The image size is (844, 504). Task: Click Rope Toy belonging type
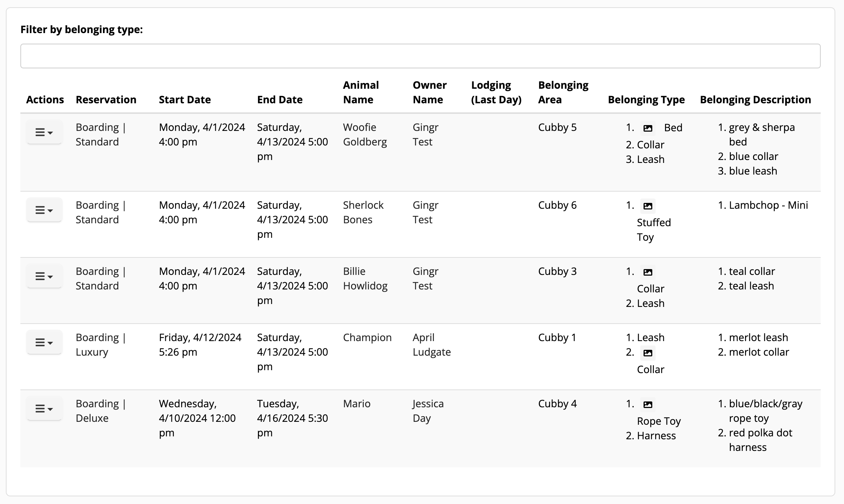[659, 421]
